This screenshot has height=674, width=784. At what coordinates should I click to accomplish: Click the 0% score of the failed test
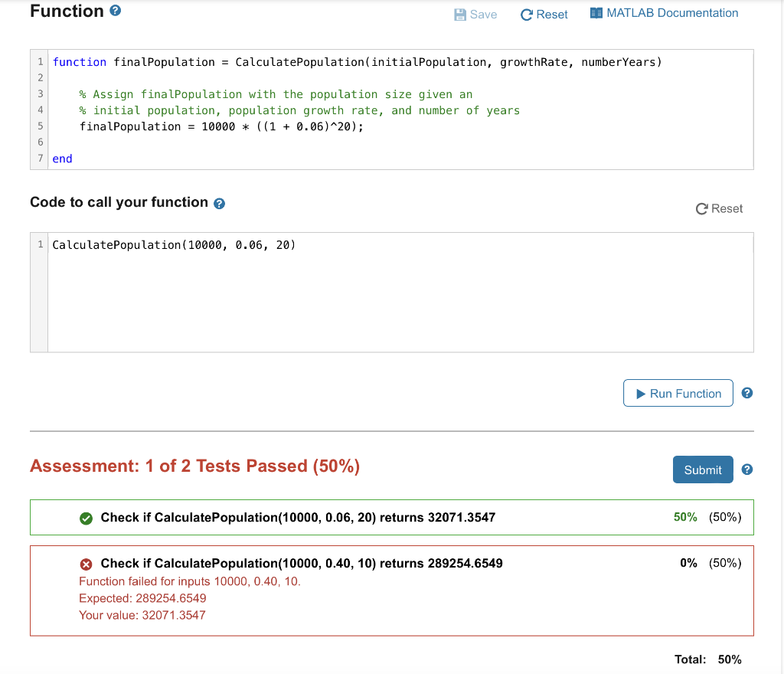tap(688, 563)
